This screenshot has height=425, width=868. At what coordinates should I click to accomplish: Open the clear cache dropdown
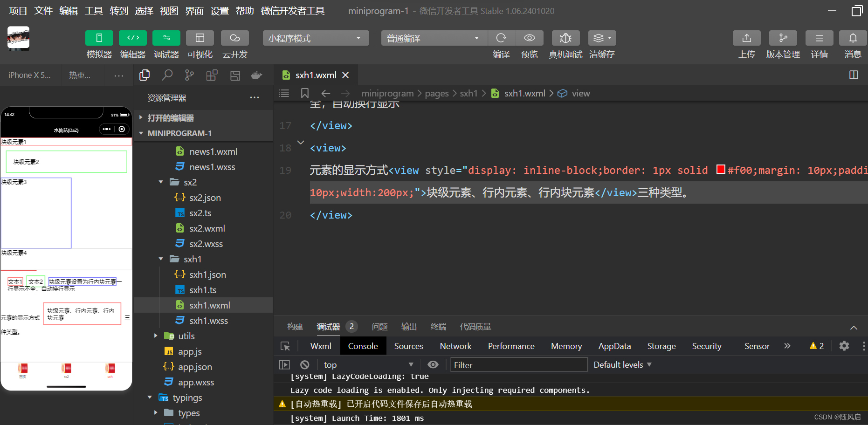pyautogui.click(x=602, y=38)
